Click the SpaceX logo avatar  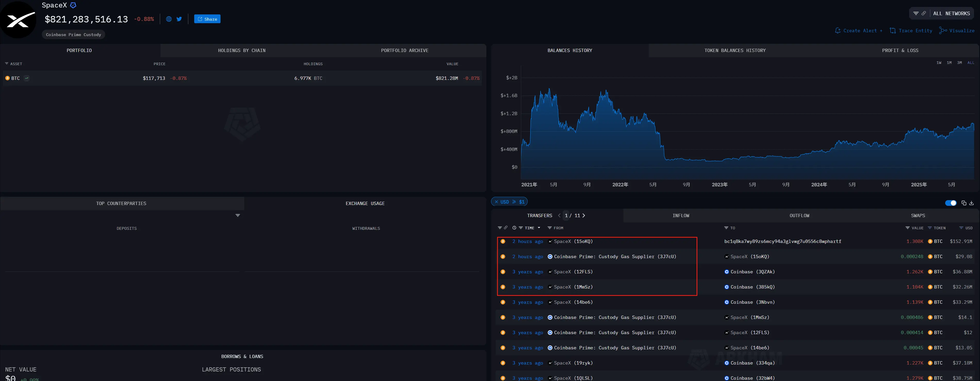[x=18, y=20]
